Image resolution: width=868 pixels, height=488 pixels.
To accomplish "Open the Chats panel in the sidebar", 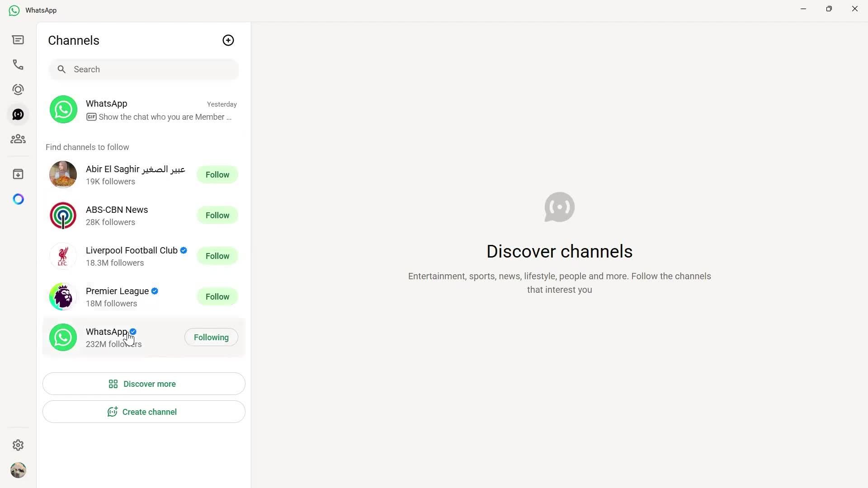I will 18,40.
